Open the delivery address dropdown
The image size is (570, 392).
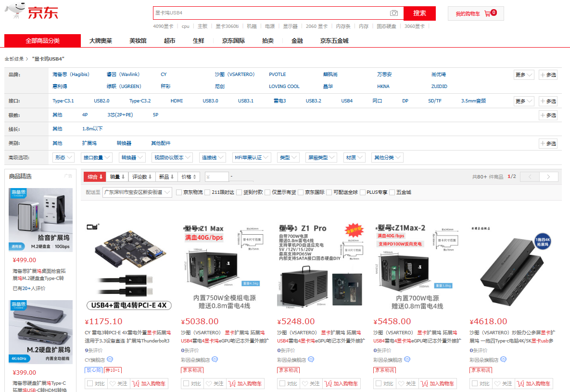137,192
